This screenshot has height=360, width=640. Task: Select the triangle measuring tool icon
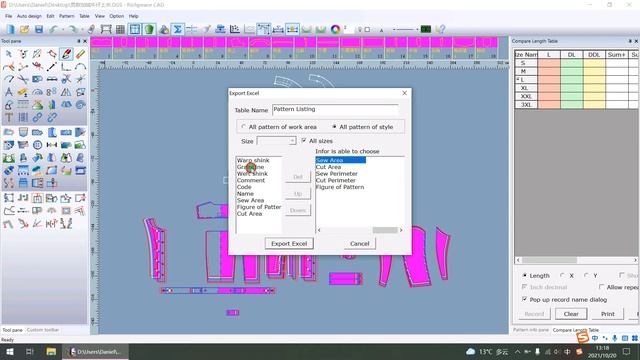coord(66,92)
